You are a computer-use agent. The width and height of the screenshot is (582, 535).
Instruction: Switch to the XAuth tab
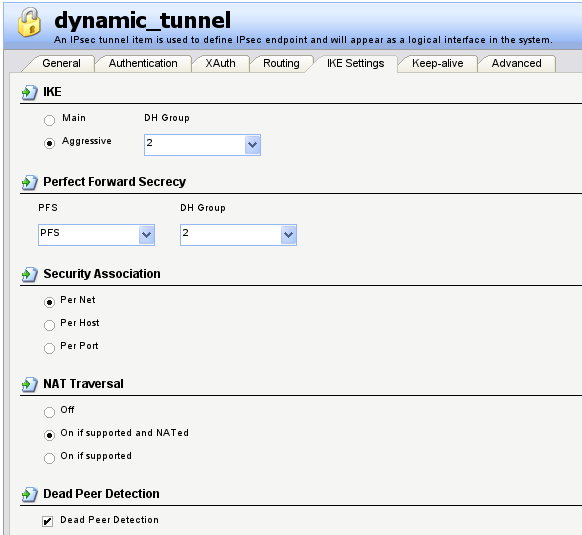[220, 63]
